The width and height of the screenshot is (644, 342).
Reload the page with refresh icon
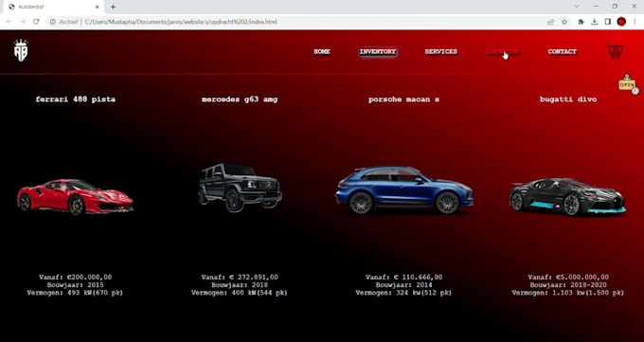pyautogui.click(x=36, y=22)
